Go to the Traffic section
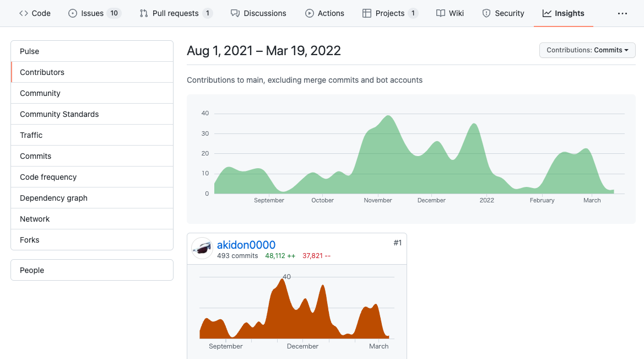Screen dimensions: 644x359 click(x=92, y=135)
